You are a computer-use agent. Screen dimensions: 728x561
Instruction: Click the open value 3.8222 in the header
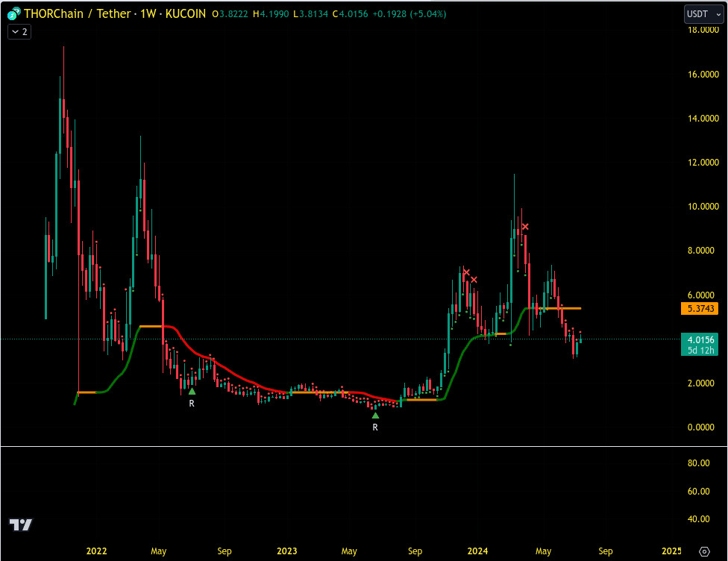[x=233, y=14]
